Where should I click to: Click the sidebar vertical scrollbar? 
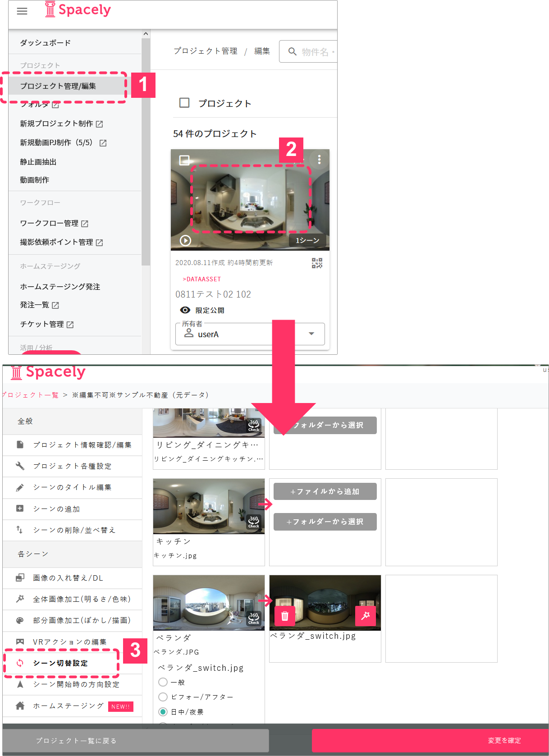click(146, 152)
